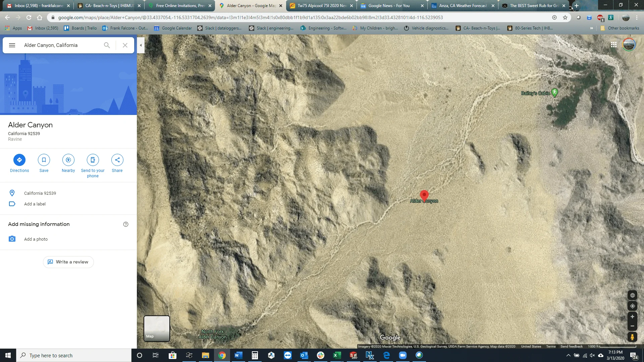Click the search magnifier icon

pos(107,45)
